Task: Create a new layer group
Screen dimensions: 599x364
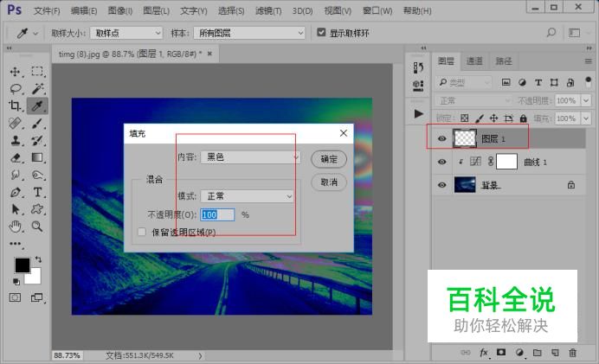Action: [x=538, y=353]
